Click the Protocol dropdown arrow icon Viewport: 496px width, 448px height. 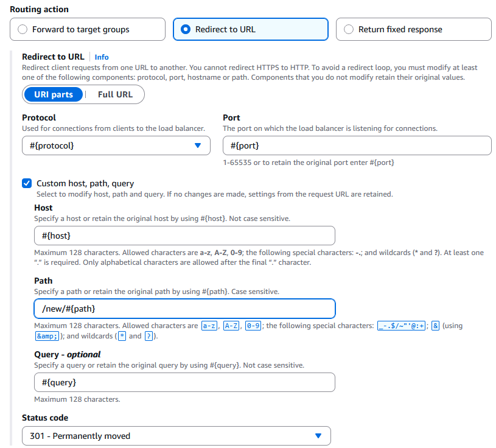(x=197, y=145)
